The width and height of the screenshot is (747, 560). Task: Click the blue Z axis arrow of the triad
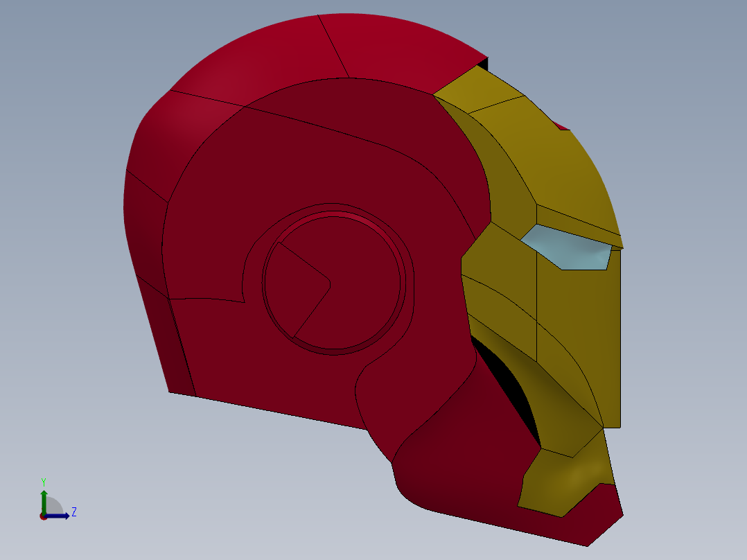(x=57, y=516)
